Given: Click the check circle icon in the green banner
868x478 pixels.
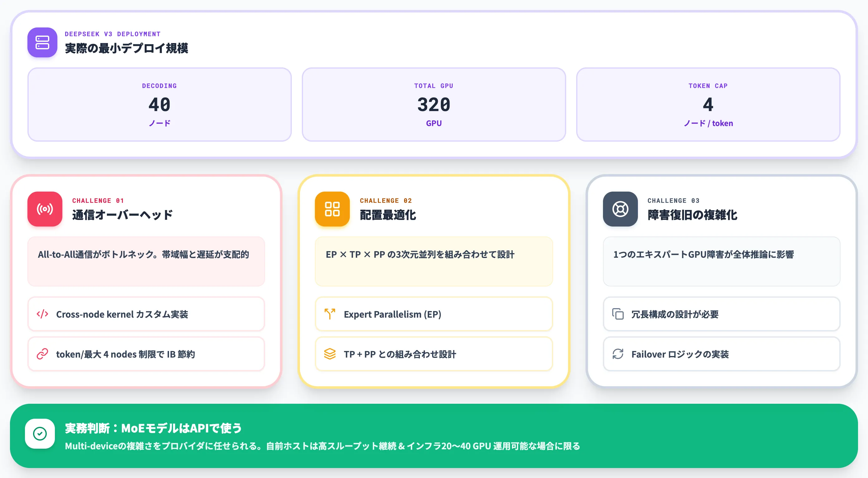Looking at the screenshot, I should coord(40,434).
